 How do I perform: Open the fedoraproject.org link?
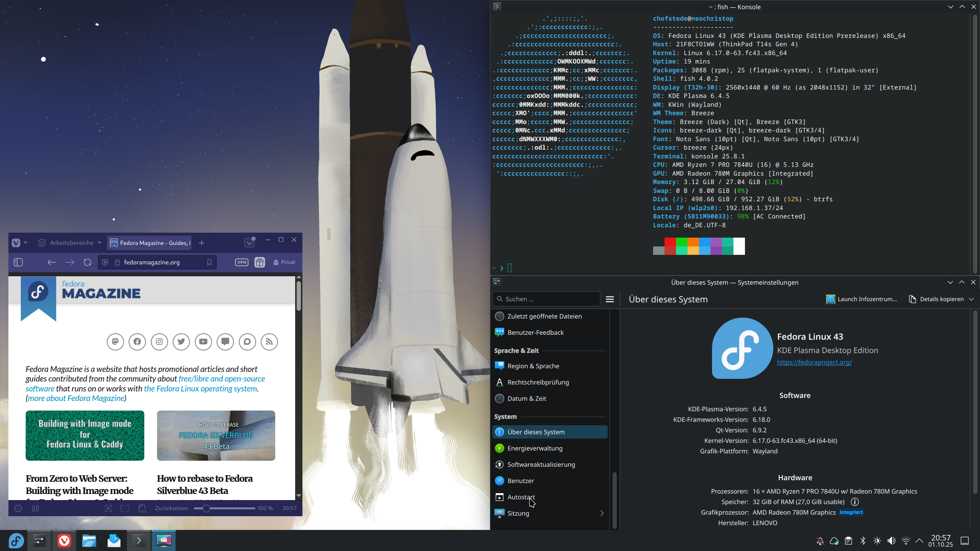point(814,362)
